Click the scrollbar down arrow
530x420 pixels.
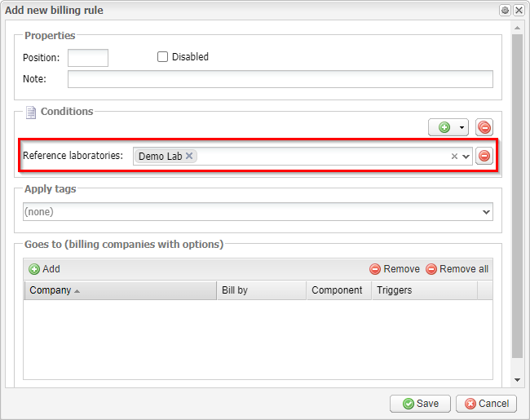(x=517, y=380)
